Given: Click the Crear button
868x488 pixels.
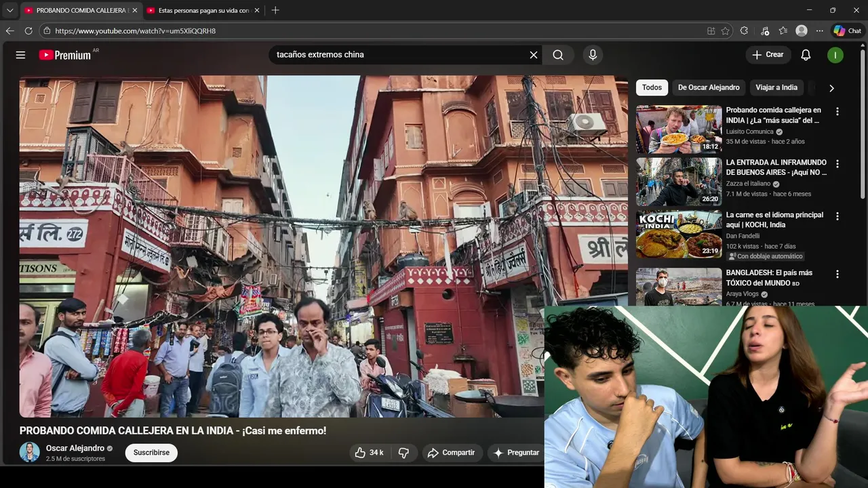Looking at the screenshot, I should (x=768, y=55).
